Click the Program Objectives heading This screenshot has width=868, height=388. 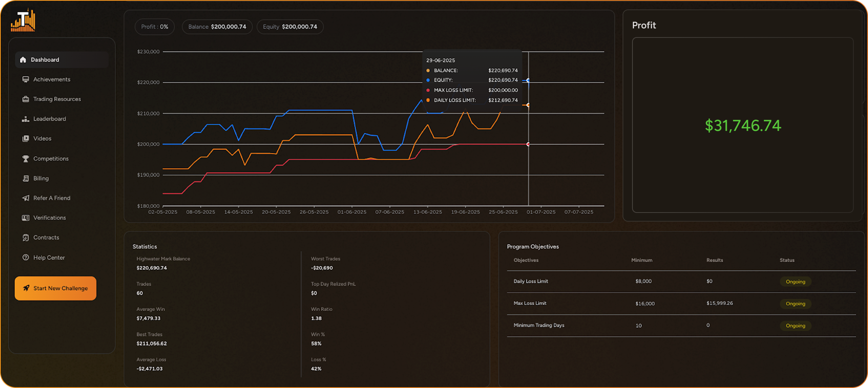pyautogui.click(x=533, y=246)
